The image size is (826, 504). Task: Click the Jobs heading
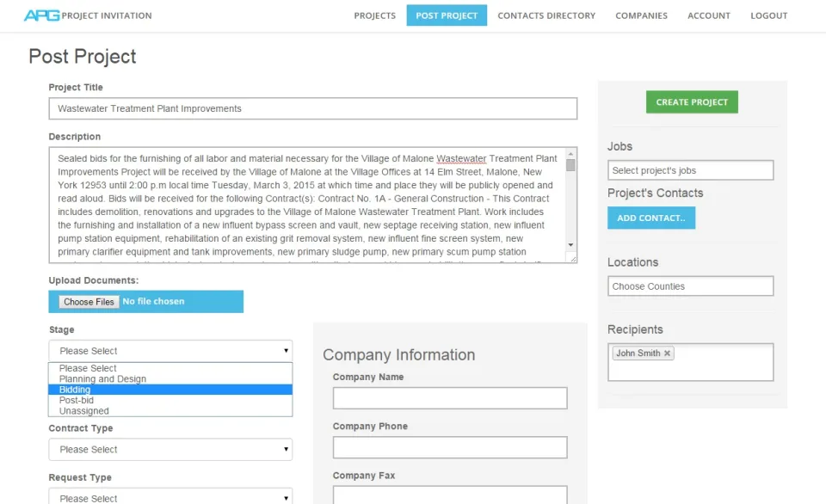pos(619,146)
